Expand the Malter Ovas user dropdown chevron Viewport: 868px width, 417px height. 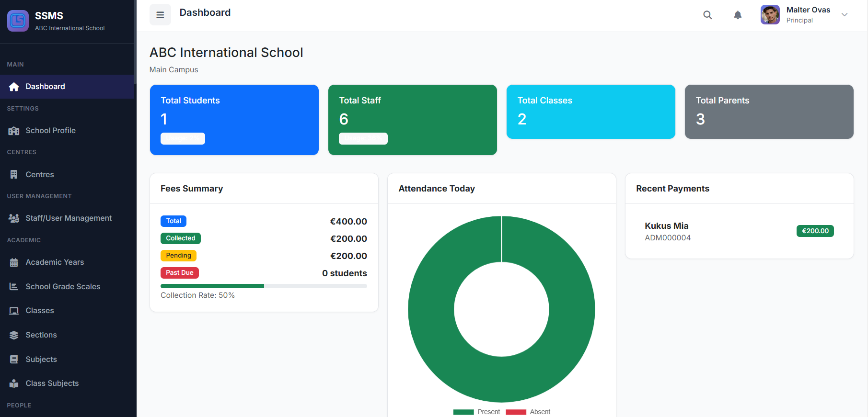pyautogui.click(x=845, y=15)
